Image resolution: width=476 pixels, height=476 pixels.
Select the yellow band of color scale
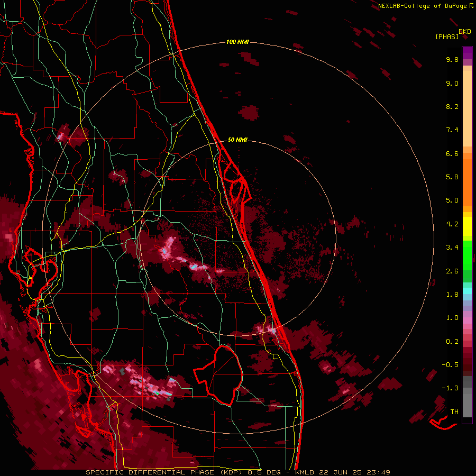tap(467, 226)
